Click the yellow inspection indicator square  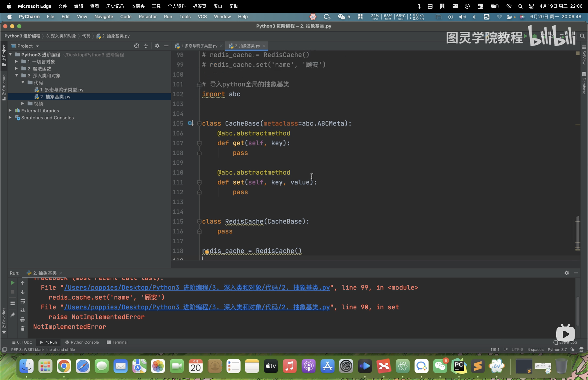(578, 53)
